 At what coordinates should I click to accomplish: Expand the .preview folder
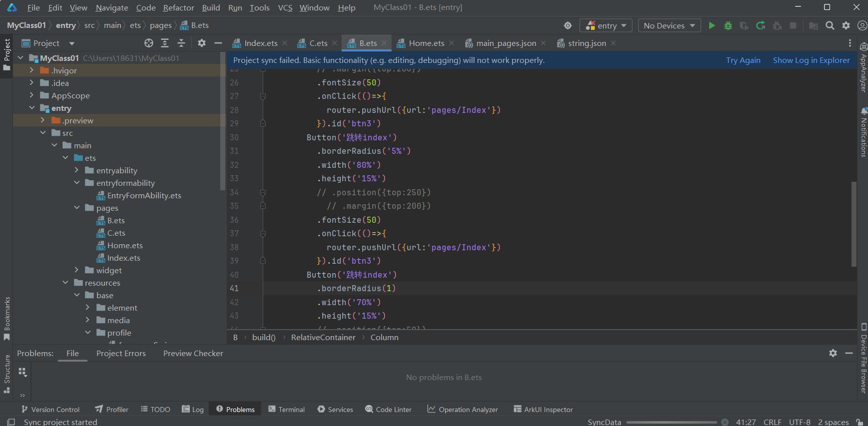pos(42,120)
